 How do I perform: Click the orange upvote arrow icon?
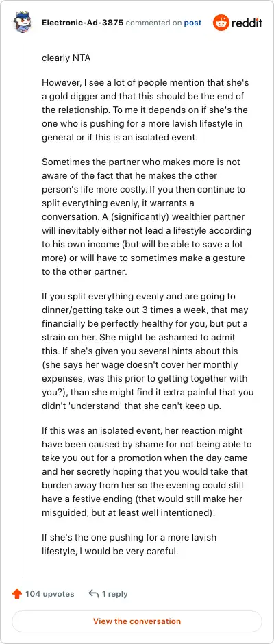(x=17, y=594)
